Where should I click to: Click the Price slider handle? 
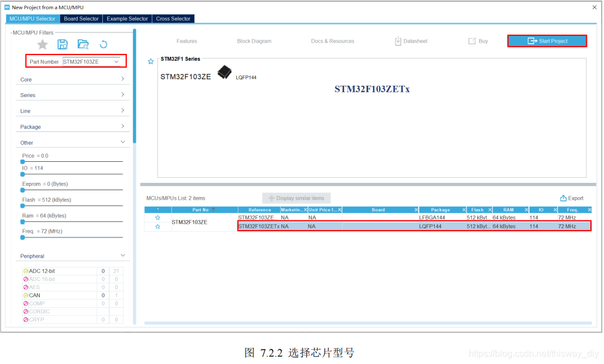pos(23,162)
